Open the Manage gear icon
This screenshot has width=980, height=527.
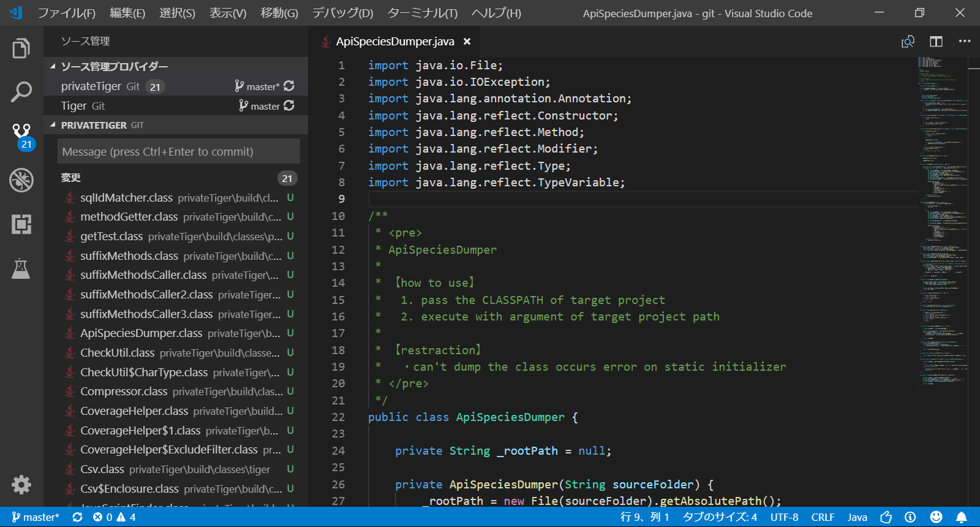click(x=21, y=485)
